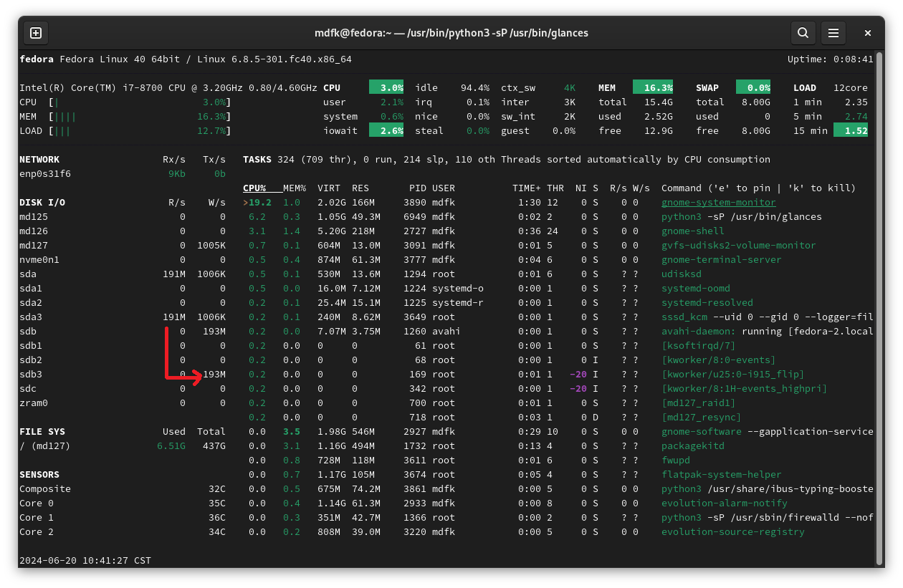
Task: Click the LOAD 15 min 1.52 value
Action: click(x=851, y=130)
